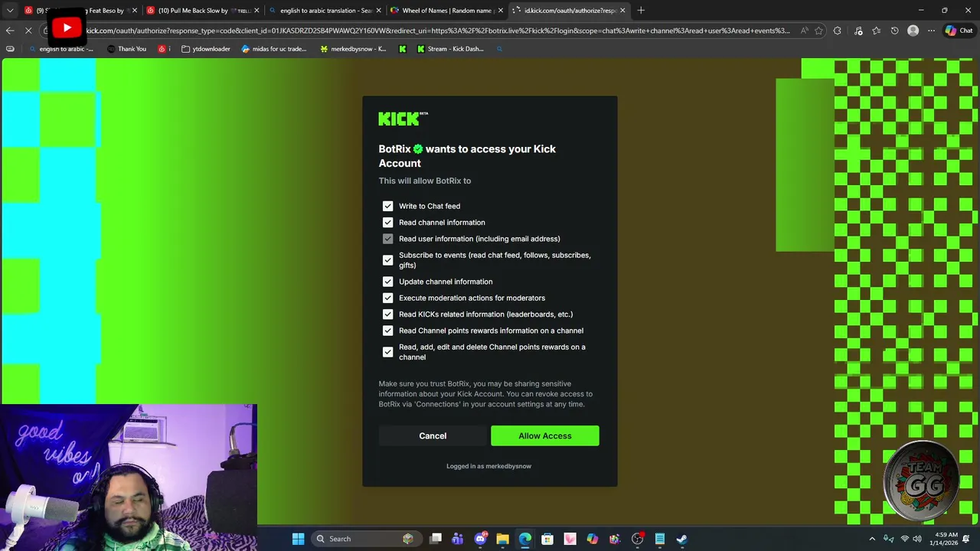This screenshot has height=551, width=980.
Task: Open Microsoft 365 Copilot taskbar icon
Action: pyautogui.click(x=593, y=539)
